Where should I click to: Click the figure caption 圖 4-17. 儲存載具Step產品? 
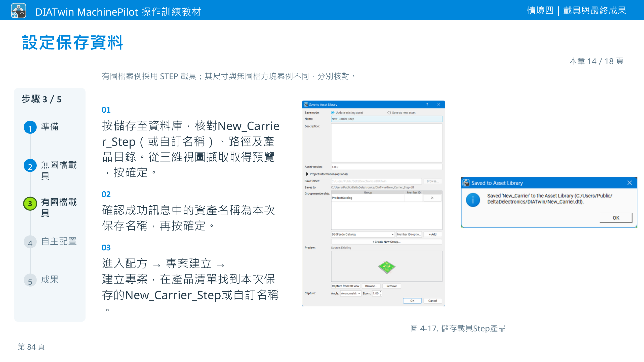tap(458, 328)
